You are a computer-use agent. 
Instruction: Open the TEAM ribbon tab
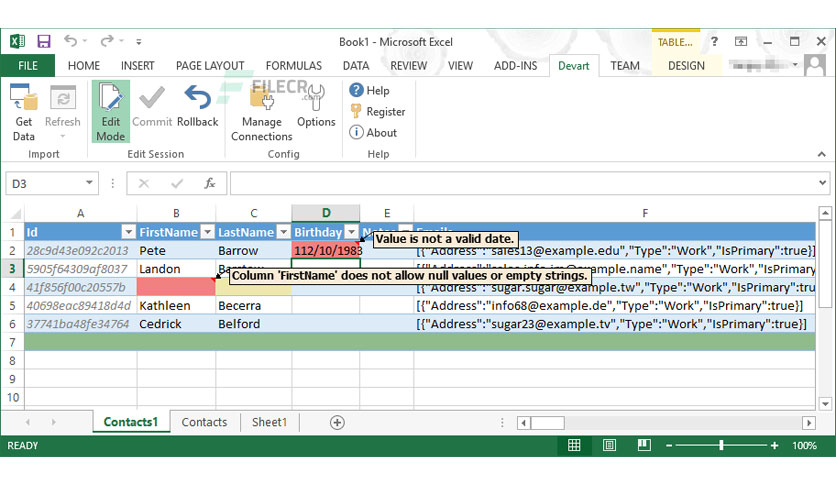[625, 66]
